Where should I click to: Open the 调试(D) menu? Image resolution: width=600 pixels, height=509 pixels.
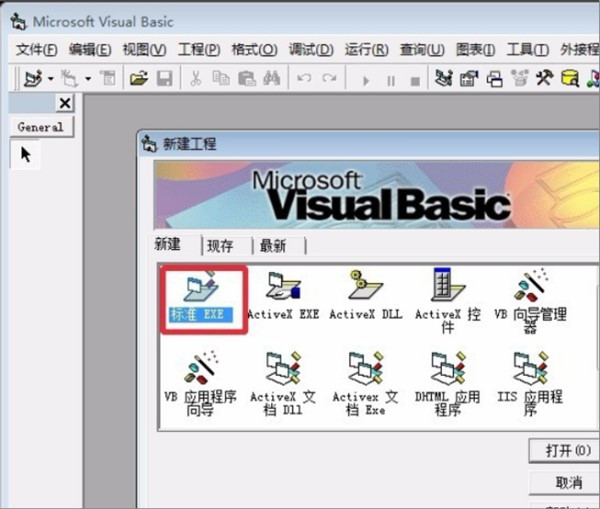311,50
